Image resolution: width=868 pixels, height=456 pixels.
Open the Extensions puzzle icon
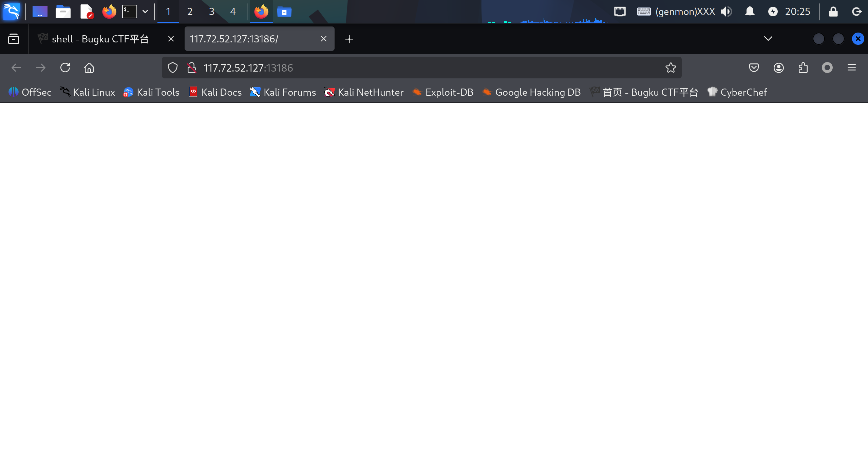(803, 68)
